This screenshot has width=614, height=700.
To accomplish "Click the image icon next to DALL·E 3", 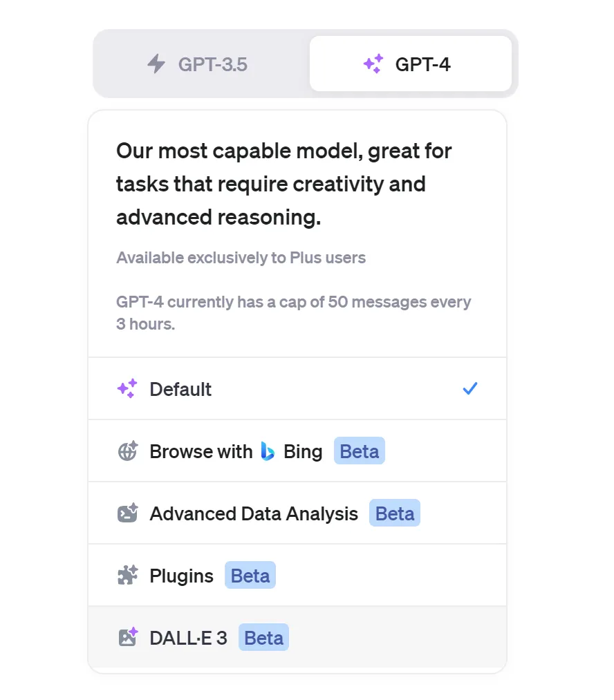I will click(x=127, y=637).
